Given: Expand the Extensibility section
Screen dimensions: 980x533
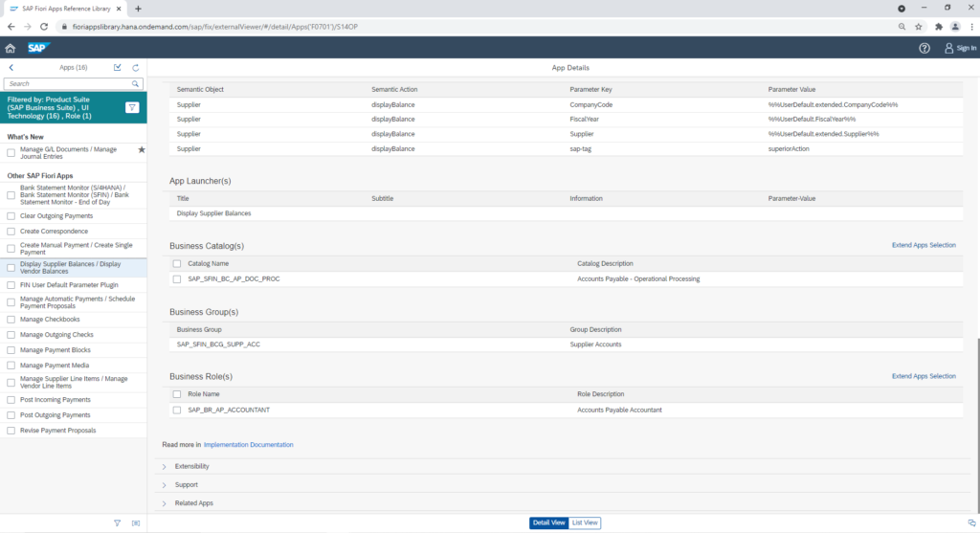Looking at the screenshot, I should tap(165, 467).
